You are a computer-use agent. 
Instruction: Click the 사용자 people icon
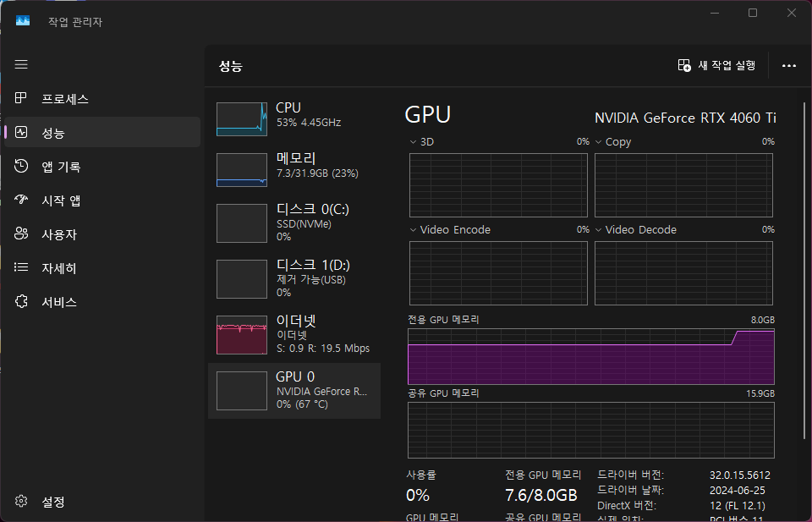(x=20, y=234)
